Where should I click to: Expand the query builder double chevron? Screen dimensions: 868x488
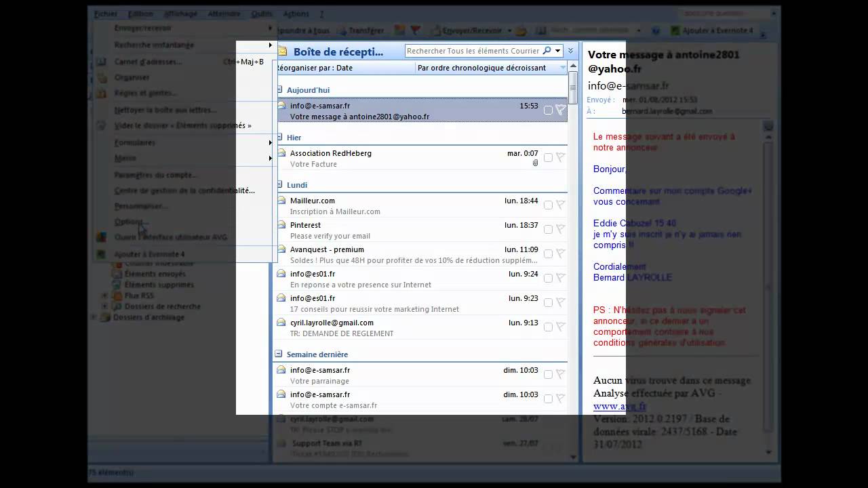(x=571, y=51)
